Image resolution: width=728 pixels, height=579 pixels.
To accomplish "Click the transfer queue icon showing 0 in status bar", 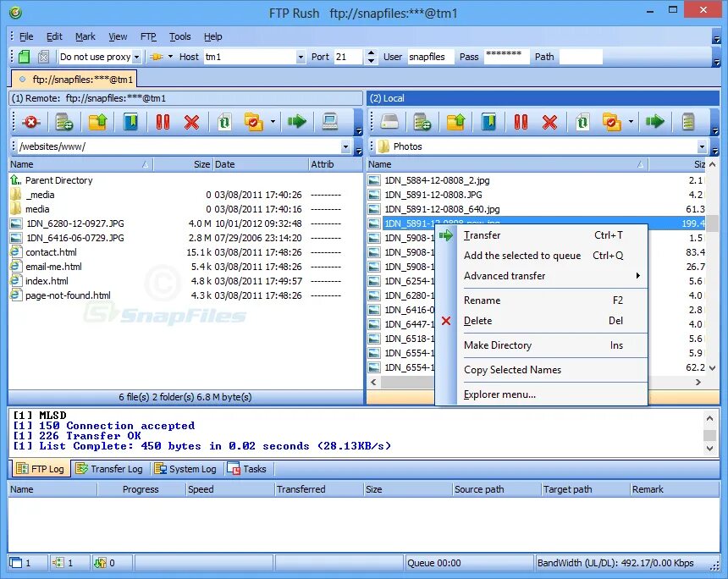I will point(100,563).
